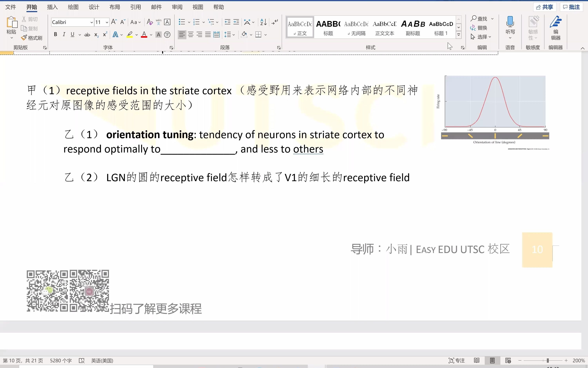This screenshot has height=368, width=588.
Task: Click the Format Painter brush
Action: [32, 38]
